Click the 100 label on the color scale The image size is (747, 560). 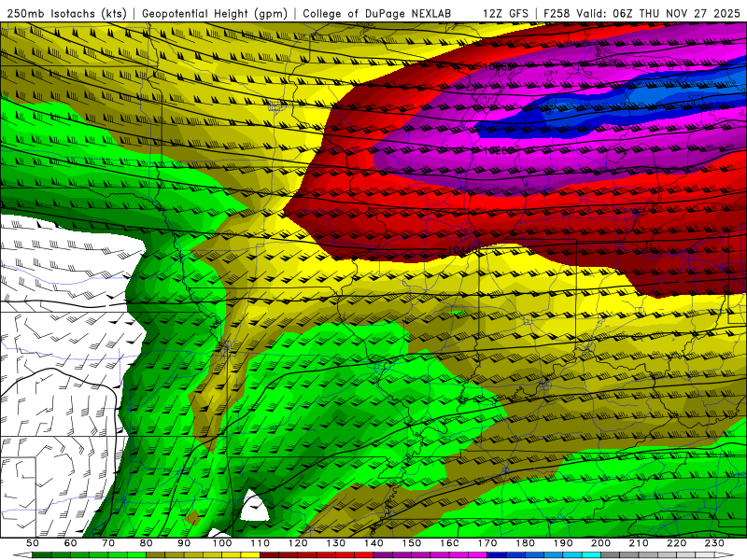[x=222, y=543]
